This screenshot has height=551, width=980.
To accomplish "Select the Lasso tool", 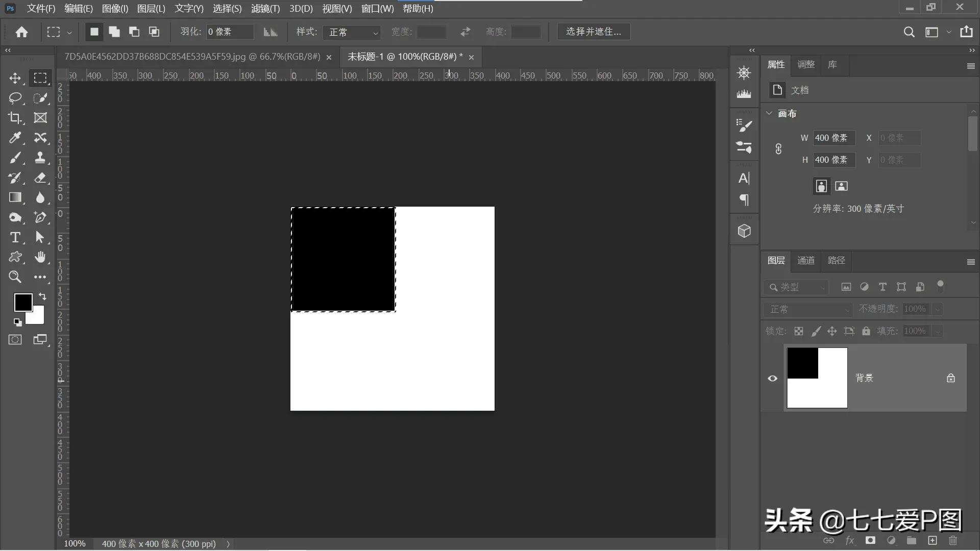I will coord(15,98).
